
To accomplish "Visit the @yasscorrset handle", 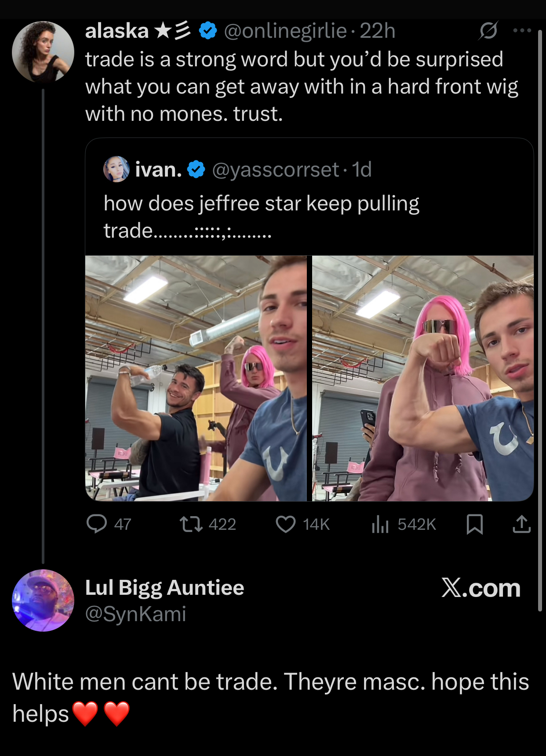I will tap(275, 170).
